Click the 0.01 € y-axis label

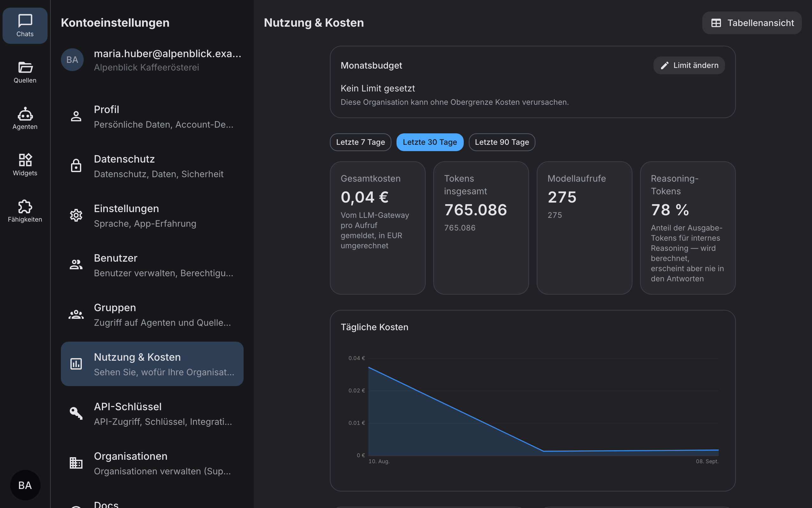(x=356, y=423)
